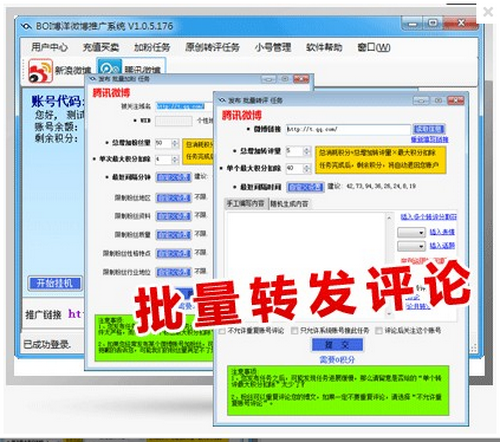500x442 pixels.
Task: Open the 用户中心 menu
Action: pos(49,47)
